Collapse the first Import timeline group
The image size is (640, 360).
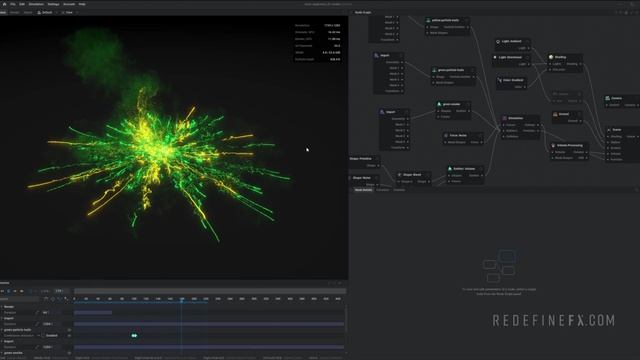click(x=2, y=318)
